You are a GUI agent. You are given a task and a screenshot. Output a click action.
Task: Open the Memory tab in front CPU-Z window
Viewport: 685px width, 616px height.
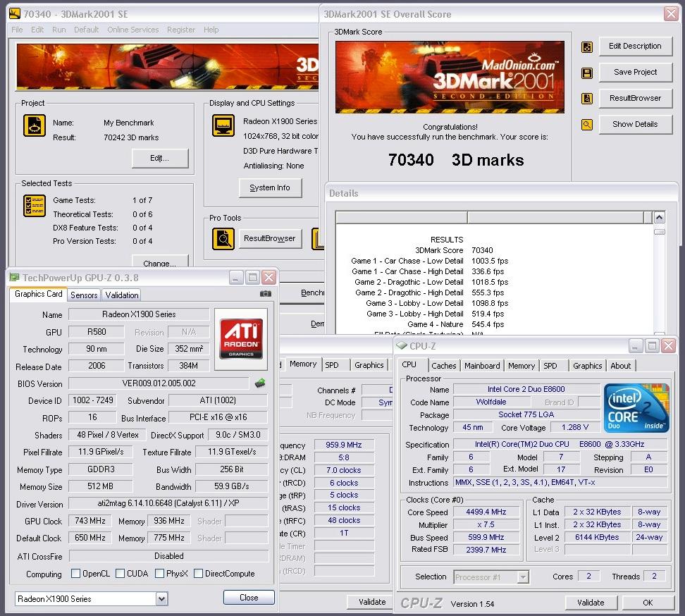coord(522,366)
